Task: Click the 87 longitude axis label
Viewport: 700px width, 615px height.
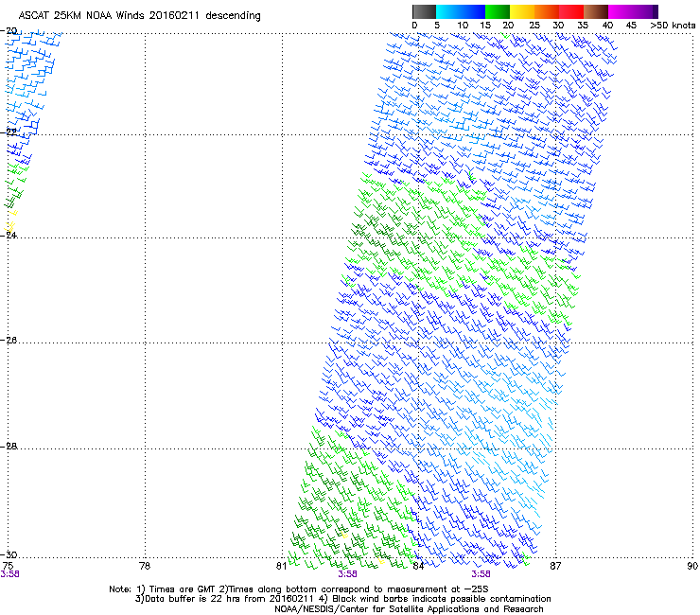Action: coord(555,566)
